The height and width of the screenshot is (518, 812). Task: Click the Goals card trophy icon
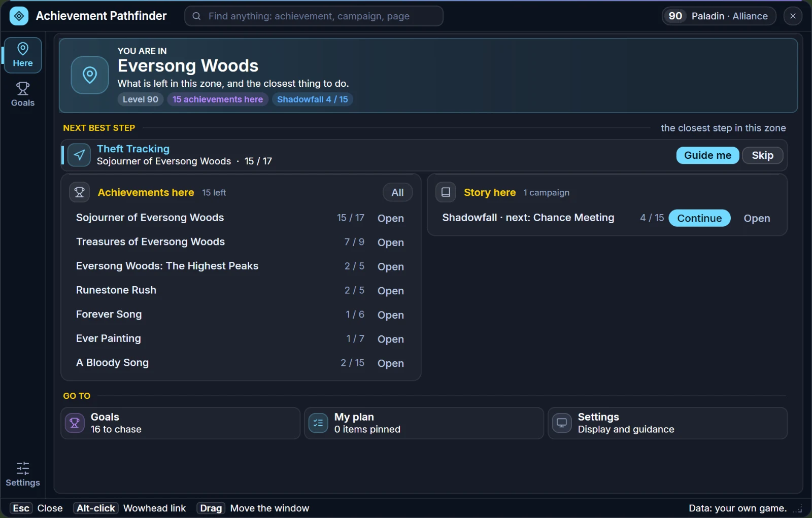pos(75,423)
